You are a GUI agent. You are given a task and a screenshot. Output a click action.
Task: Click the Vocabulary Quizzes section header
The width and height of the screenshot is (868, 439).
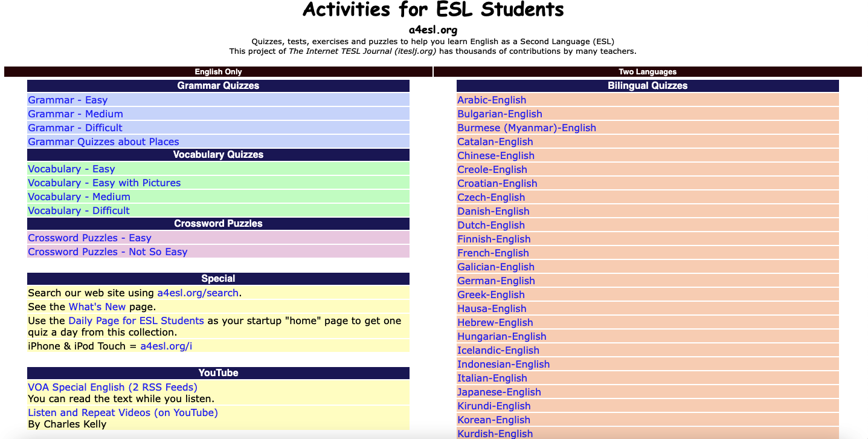tap(218, 155)
